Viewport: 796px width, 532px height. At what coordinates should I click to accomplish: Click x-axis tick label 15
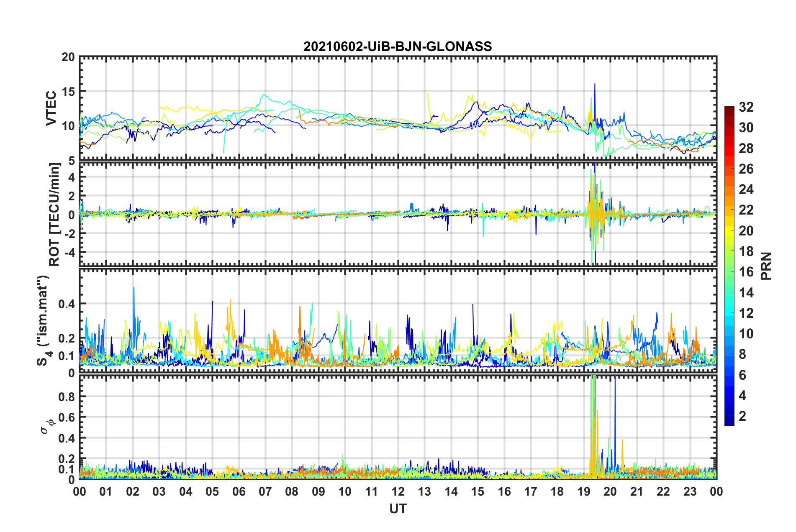coord(478,491)
